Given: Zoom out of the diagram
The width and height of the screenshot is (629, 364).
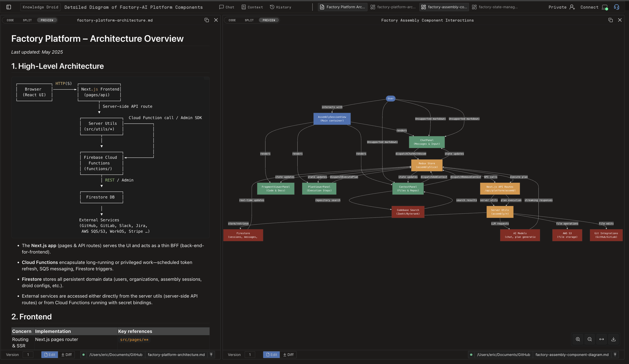Looking at the screenshot, I should (x=590, y=339).
